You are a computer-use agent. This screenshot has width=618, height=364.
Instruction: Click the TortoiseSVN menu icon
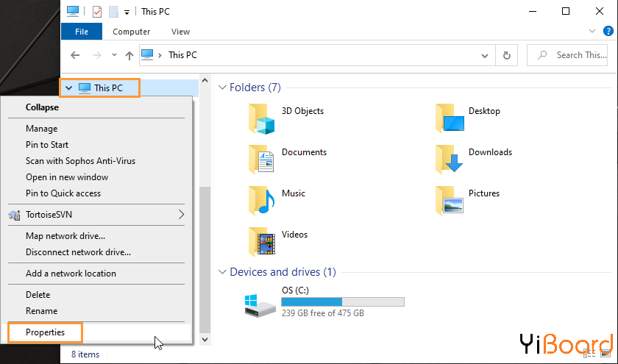tap(14, 215)
